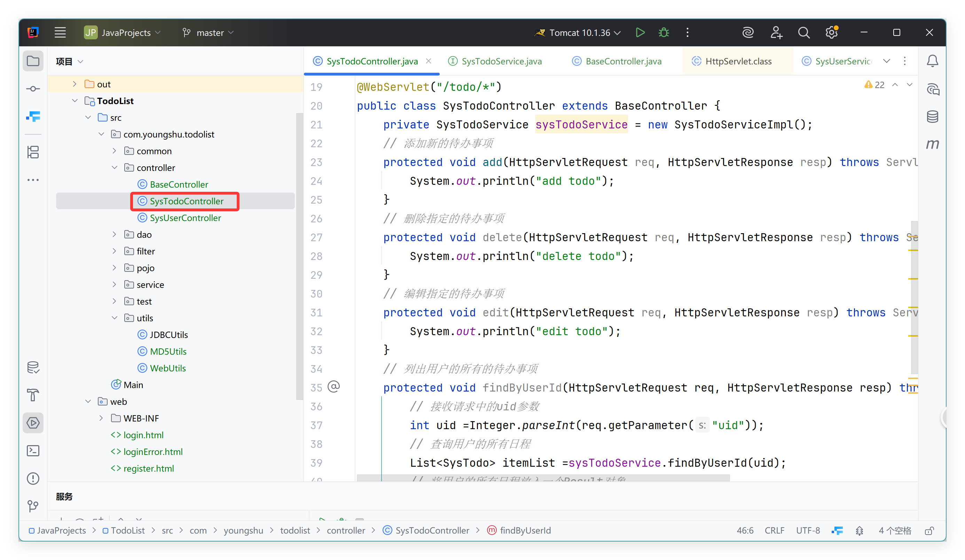The width and height of the screenshot is (965, 560).
Task: Open the Build hammer tool window
Action: 33,395
